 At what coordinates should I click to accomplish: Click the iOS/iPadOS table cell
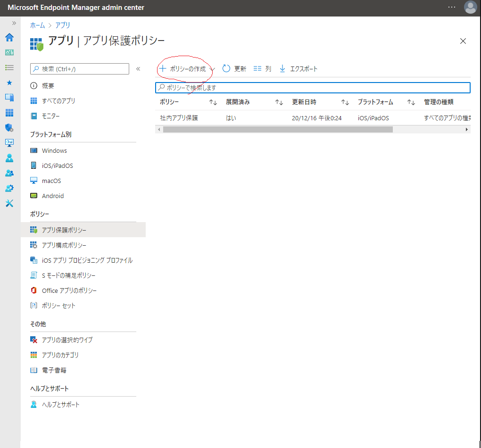[373, 118]
